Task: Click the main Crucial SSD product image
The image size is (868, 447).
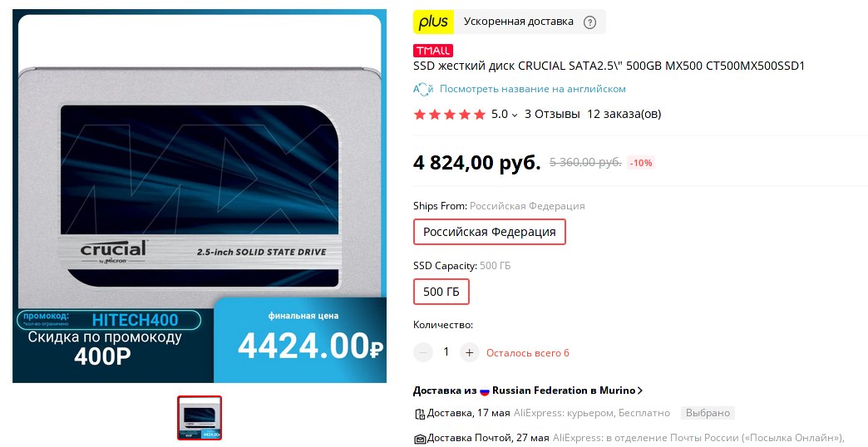Action: (200, 196)
